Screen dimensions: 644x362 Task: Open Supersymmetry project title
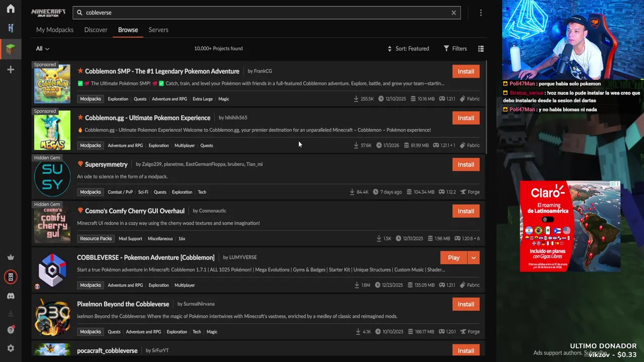(106, 164)
